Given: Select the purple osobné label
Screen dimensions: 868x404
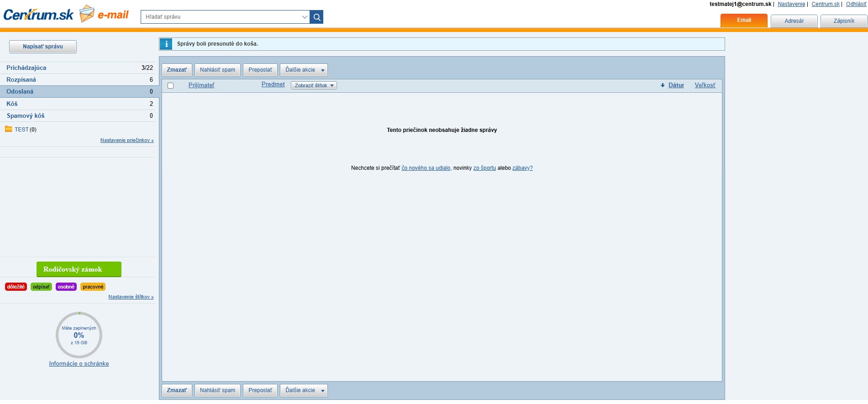Looking at the screenshot, I should pyautogui.click(x=66, y=287).
